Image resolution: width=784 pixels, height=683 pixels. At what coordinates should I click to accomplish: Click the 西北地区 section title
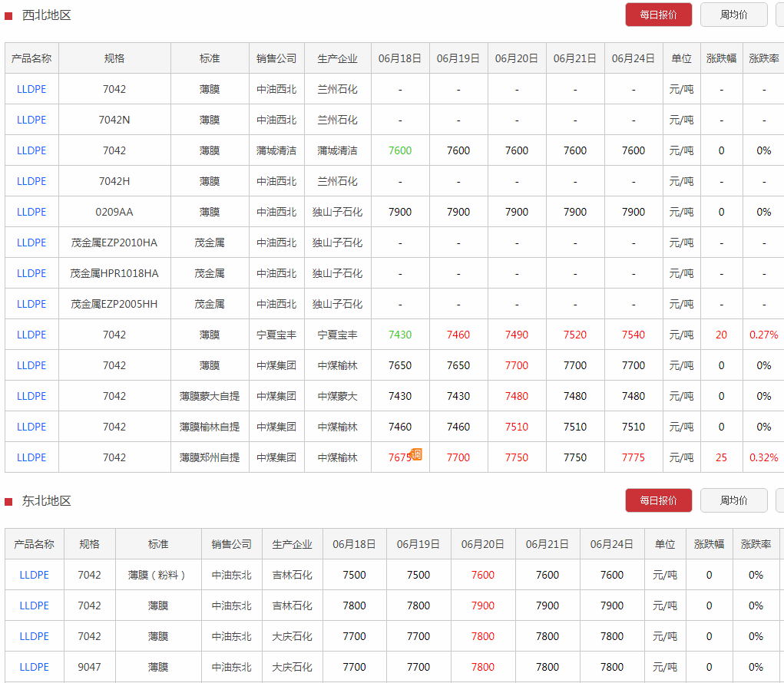(x=47, y=15)
